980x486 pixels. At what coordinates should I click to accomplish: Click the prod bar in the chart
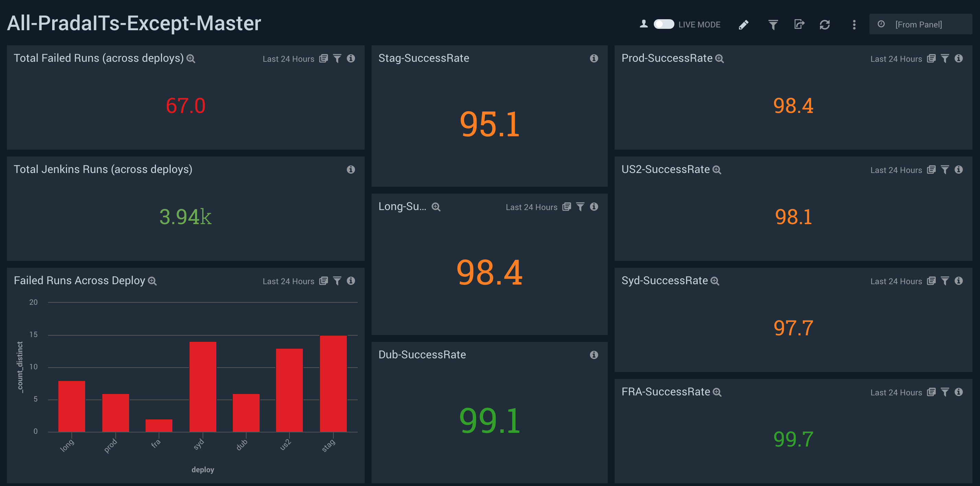pyautogui.click(x=115, y=413)
